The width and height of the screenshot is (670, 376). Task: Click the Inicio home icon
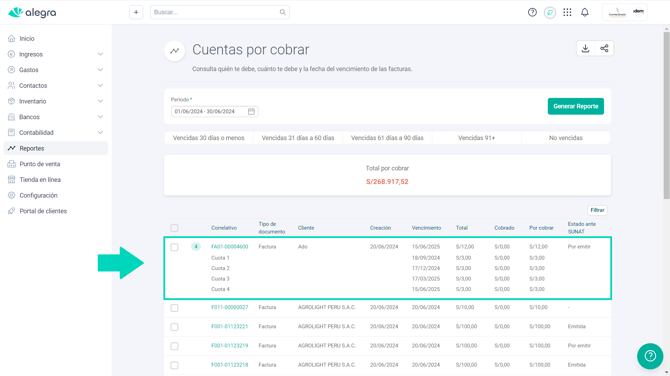[x=12, y=38]
